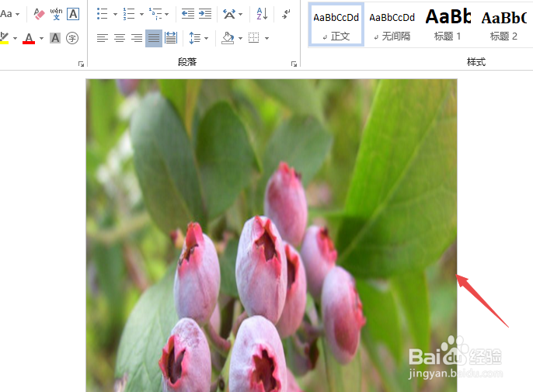Open the Phonetic Guide wén tool

click(56, 14)
